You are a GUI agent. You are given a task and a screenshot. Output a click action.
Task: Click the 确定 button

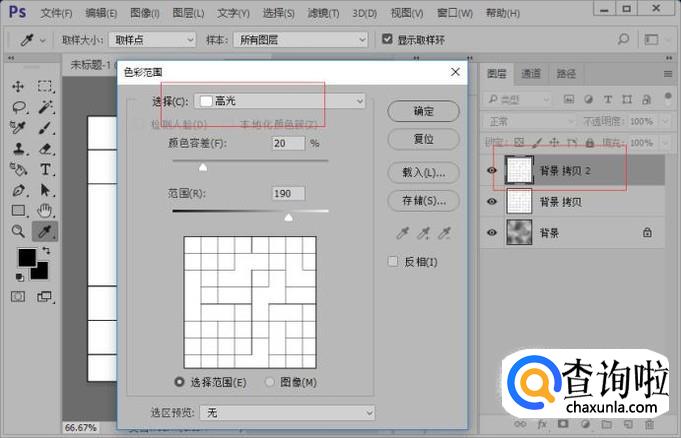423,111
